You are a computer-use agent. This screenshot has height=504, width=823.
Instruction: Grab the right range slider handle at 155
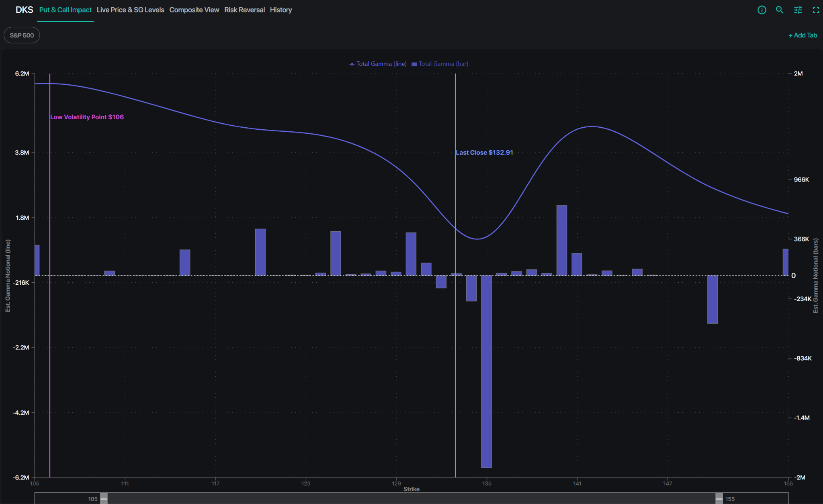(719, 499)
